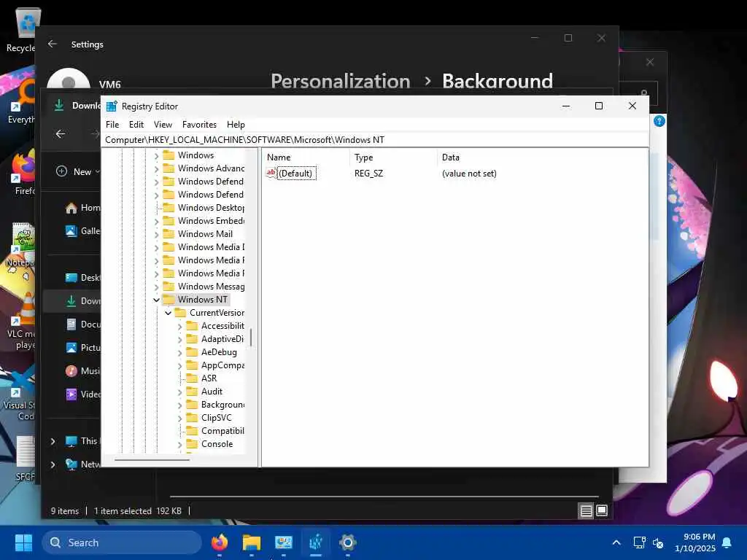
Task: Open the Favorites menu in Registry Editor
Action: click(x=199, y=124)
